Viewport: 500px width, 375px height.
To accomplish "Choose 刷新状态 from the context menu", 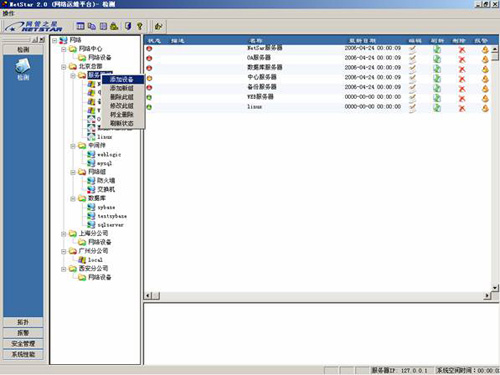I will (122, 123).
